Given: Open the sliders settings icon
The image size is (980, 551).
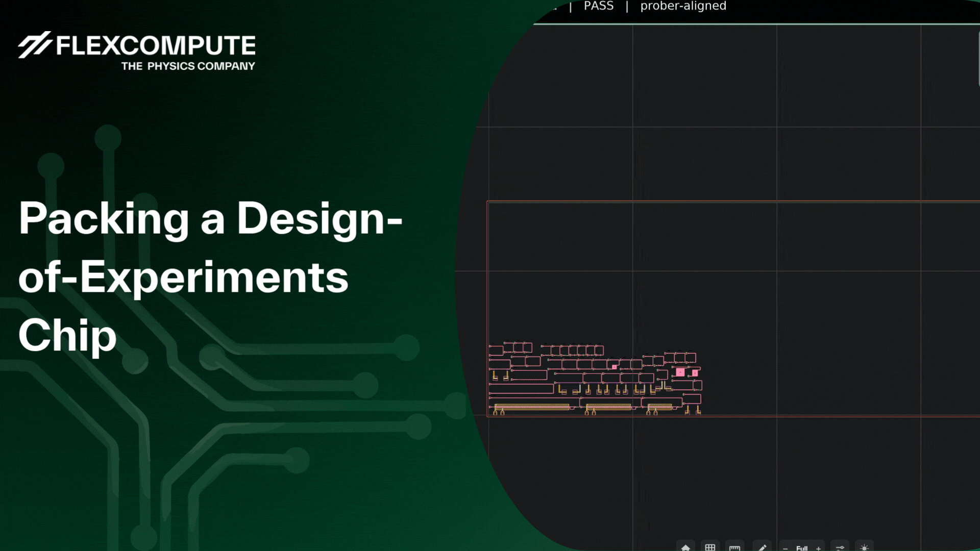Looking at the screenshot, I should tap(840, 547).
